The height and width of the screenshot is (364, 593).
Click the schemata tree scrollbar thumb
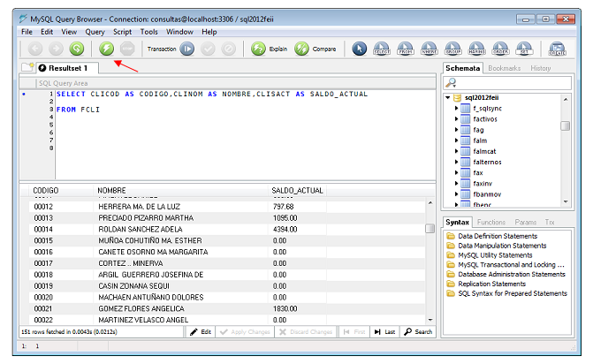(565, 125)
